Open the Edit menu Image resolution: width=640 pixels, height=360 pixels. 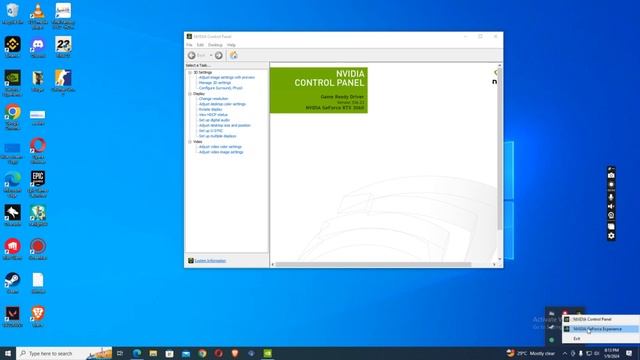pyautogui.click(x=200, y=45)
